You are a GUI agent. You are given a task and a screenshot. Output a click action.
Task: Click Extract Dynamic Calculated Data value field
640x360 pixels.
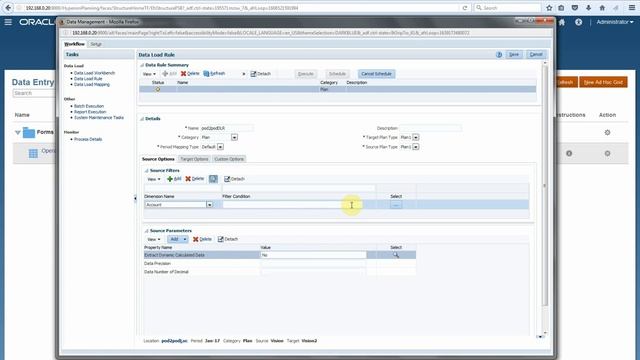tap(313, 255)
